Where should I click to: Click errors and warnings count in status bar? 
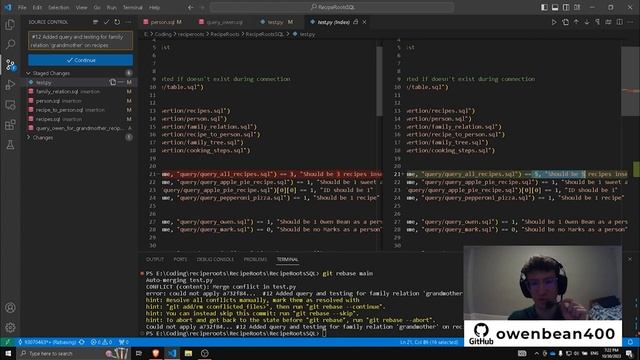pos(101,342)
